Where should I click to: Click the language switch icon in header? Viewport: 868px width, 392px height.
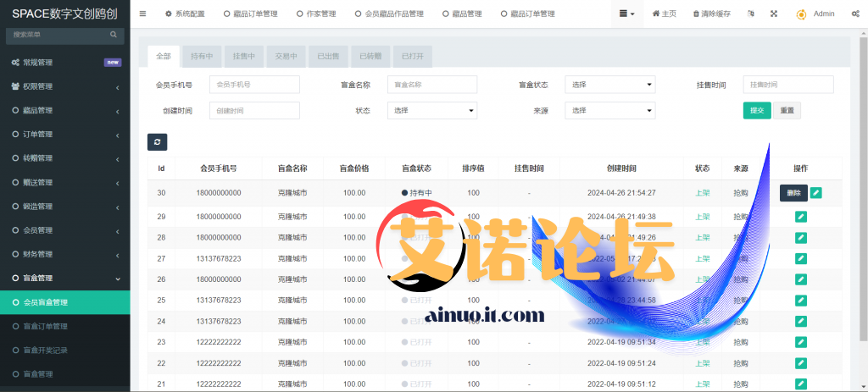751,14
